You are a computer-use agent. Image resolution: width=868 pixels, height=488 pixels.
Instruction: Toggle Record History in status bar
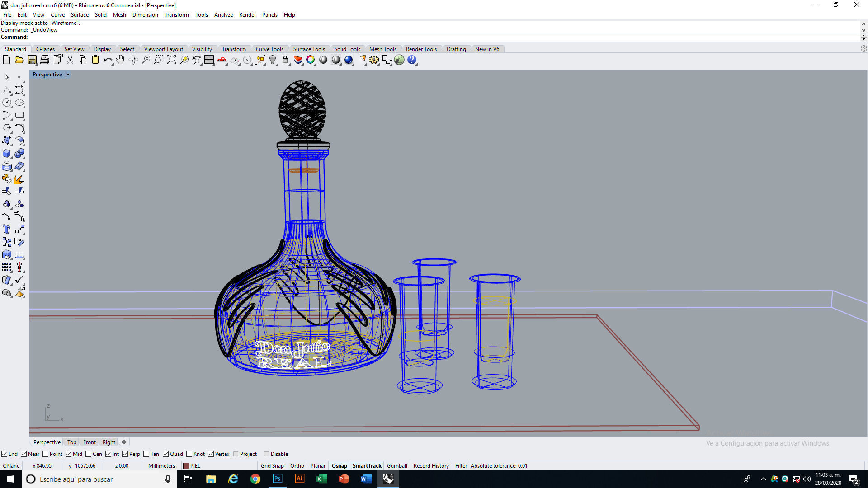(x=431, y=466)
